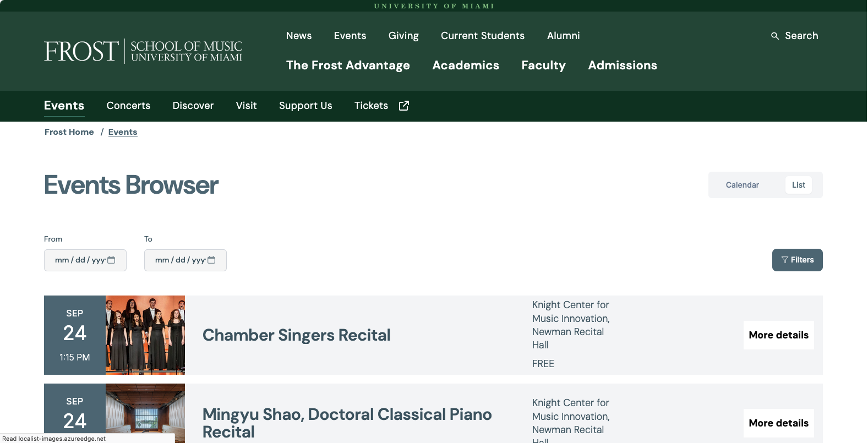Select the Support Us tab

point(305,106)
